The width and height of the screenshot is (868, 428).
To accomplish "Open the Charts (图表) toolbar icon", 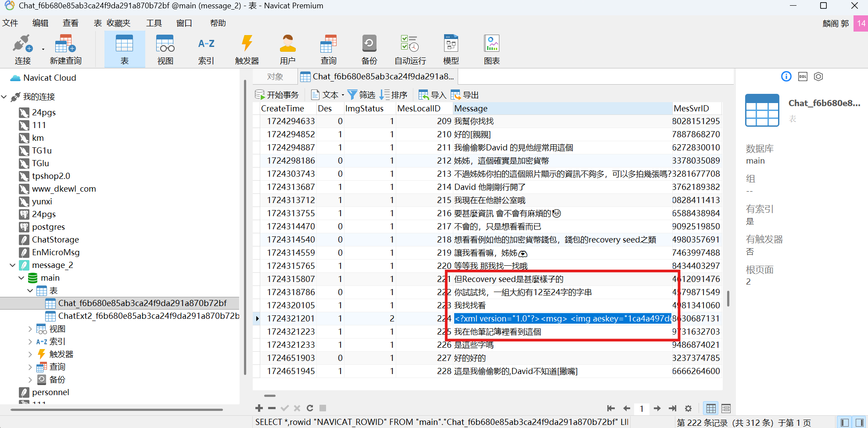I will (x=492, y=50).
